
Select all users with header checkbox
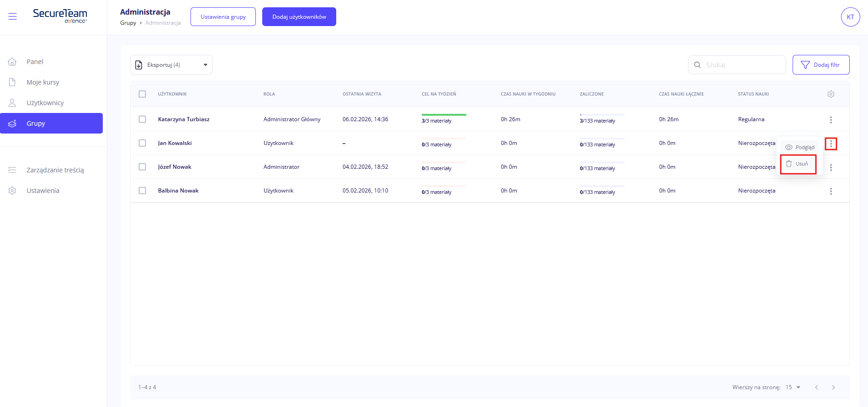(143, 94)
